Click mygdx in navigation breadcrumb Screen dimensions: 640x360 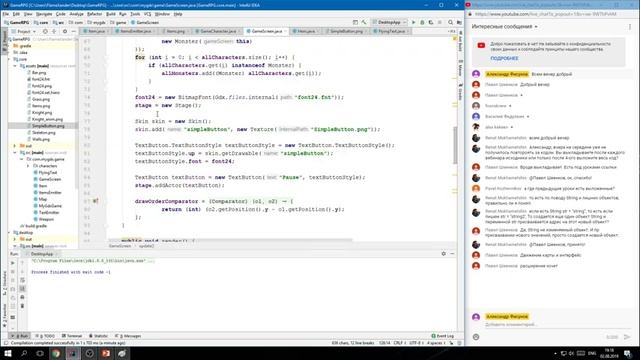click(97, 22)
